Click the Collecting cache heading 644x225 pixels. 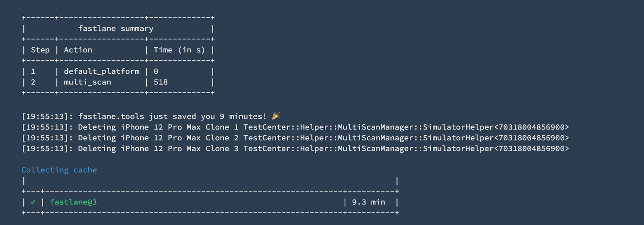(x=59, y=170)
